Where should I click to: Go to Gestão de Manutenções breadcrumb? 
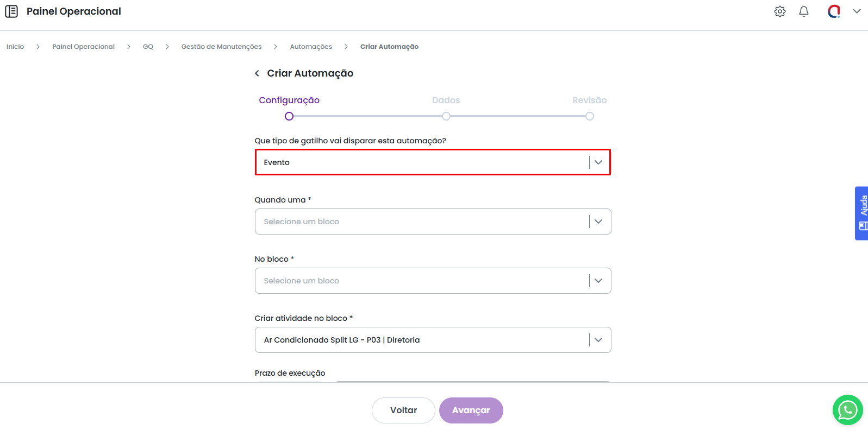[x=221, y=47]
